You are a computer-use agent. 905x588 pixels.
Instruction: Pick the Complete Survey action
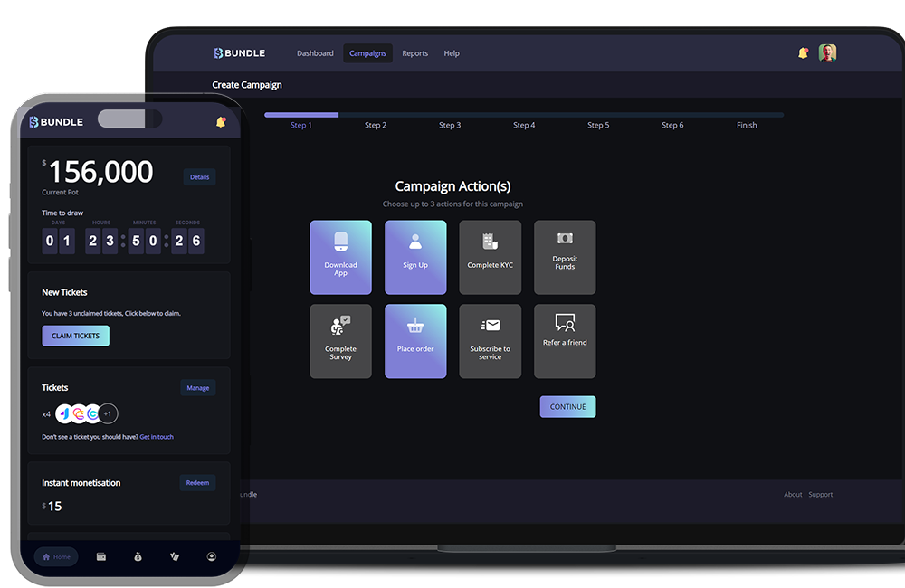point(340,341)
